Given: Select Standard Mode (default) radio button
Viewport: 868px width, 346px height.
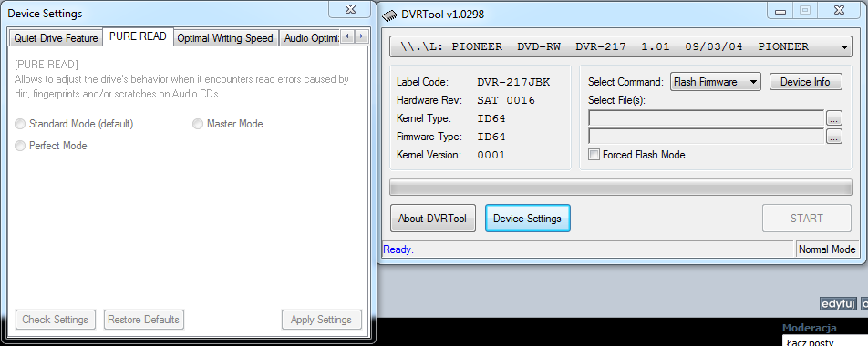Looking at the screenshot, I should point(20,124).
